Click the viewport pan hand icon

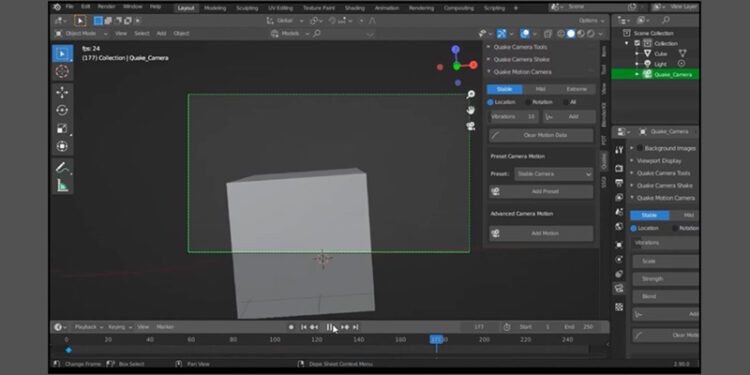click(471, 110)
